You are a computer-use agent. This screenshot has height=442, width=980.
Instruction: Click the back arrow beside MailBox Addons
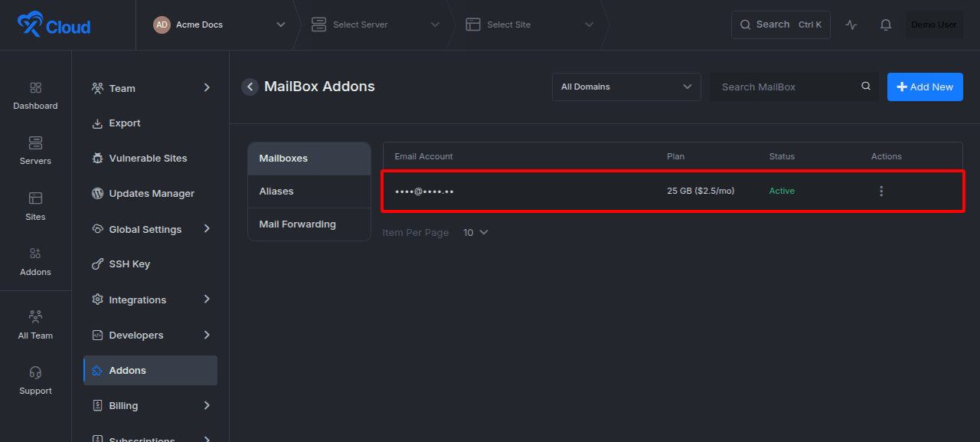tap(250, 87)
